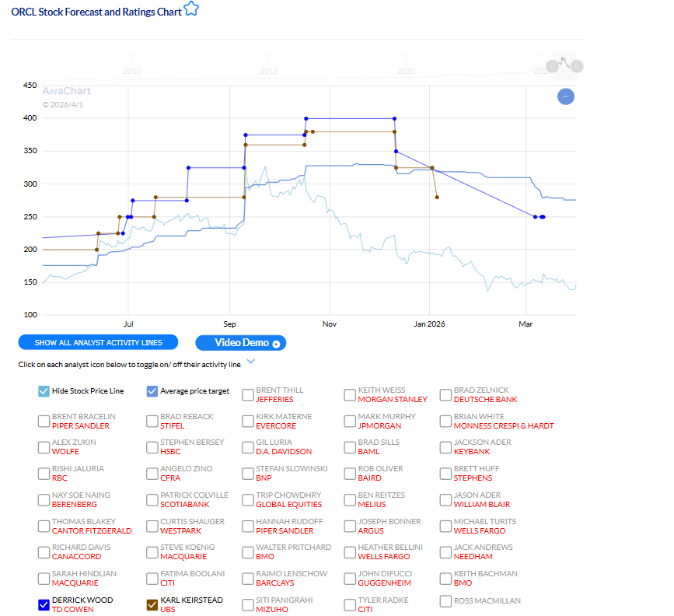Viewport: 674px width, 616px height.
Task: Disable the Average price target checkbox
Action: [152, 391]
